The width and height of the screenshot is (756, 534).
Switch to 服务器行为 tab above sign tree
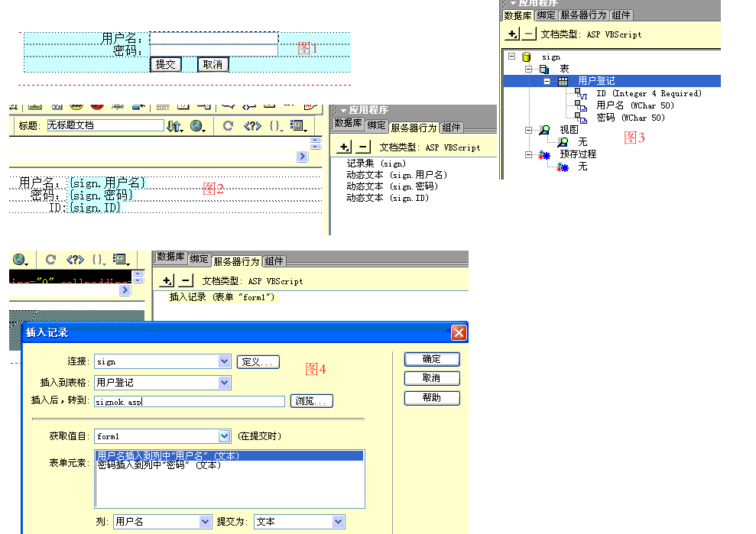583,15
